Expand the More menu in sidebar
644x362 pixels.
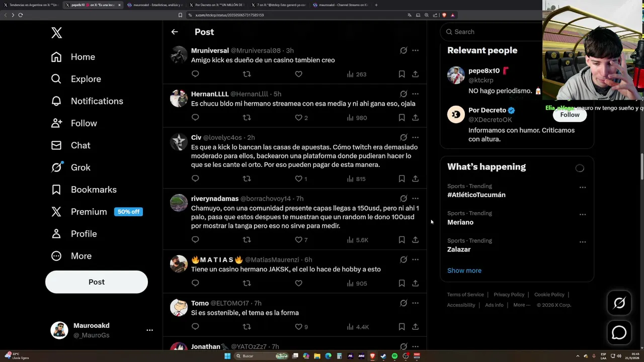pyautogui.click(x=71, y=256)
